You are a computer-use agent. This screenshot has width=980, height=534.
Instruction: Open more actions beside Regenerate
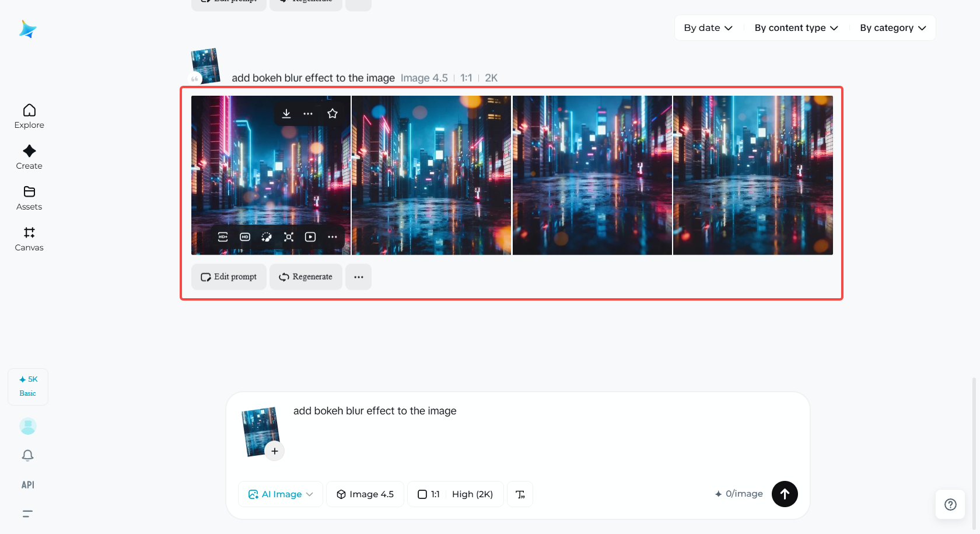358,277
